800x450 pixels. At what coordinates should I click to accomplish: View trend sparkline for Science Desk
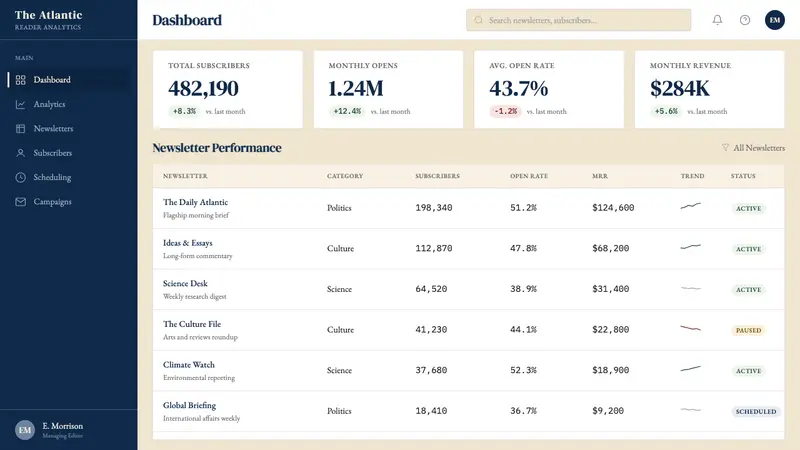tap(690, 288)
